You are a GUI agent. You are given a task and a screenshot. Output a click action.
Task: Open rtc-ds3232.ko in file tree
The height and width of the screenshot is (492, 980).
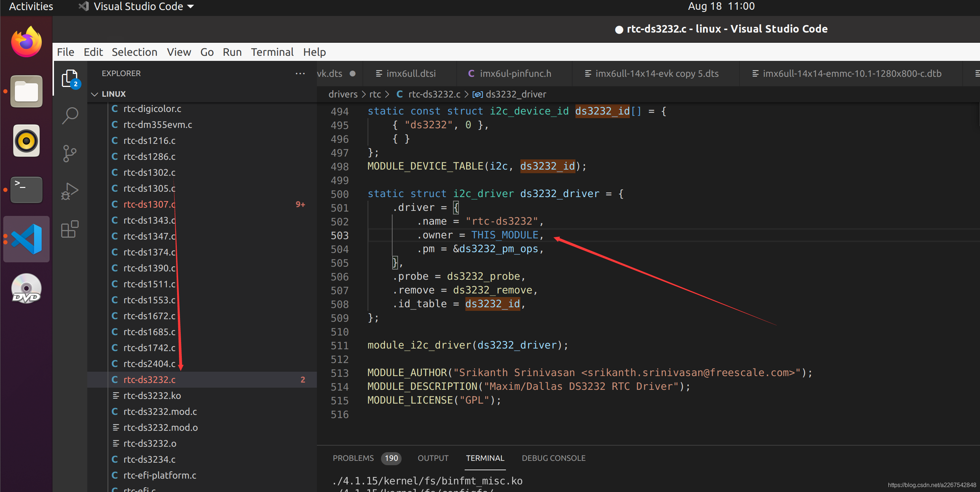click(152, 395)
